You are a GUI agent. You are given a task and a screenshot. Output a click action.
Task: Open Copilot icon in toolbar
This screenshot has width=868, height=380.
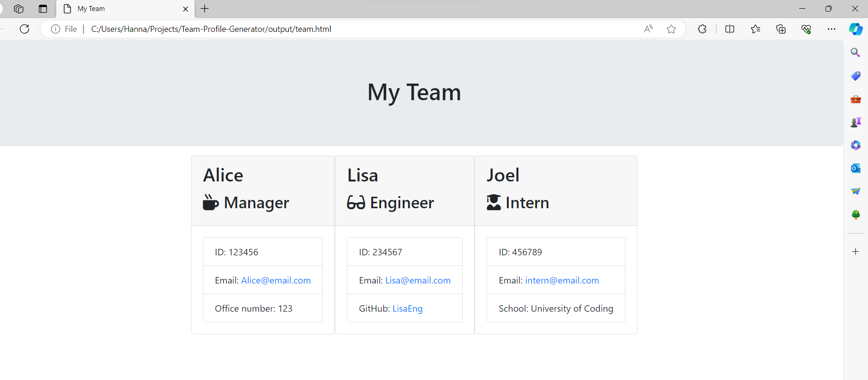[x=856, y=29]
